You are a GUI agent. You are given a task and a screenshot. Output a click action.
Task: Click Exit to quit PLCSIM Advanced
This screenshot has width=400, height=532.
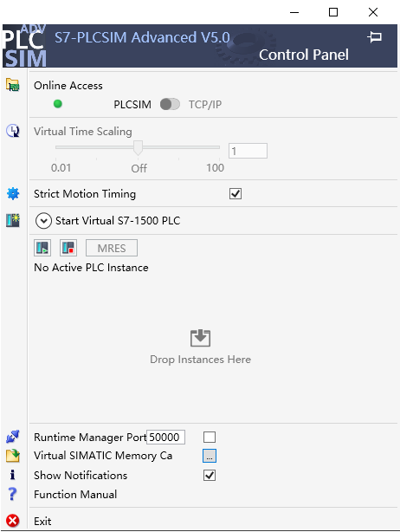pos(42,521)
